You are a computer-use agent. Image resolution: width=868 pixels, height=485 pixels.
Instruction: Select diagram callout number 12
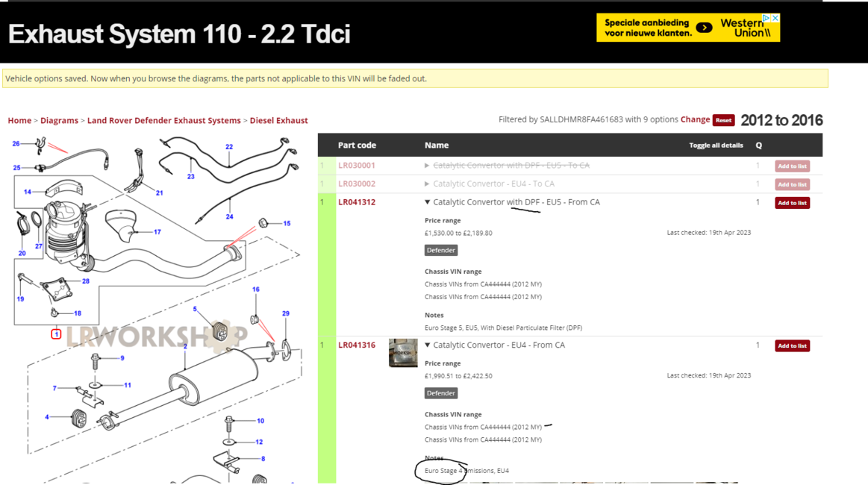[x=259, y=442]
